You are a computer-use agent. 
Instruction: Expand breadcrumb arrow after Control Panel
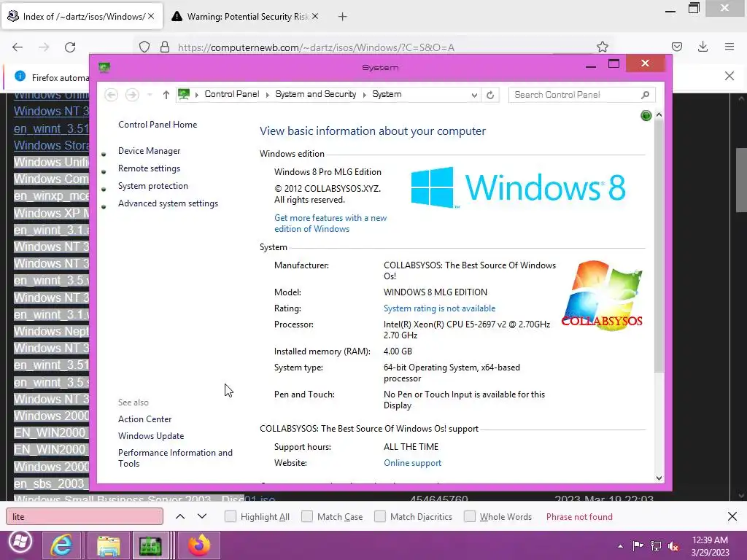pos(267,95)
